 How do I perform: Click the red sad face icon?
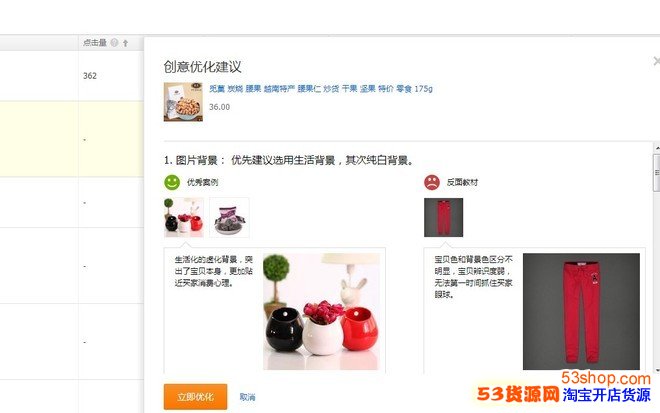(432, 182)
